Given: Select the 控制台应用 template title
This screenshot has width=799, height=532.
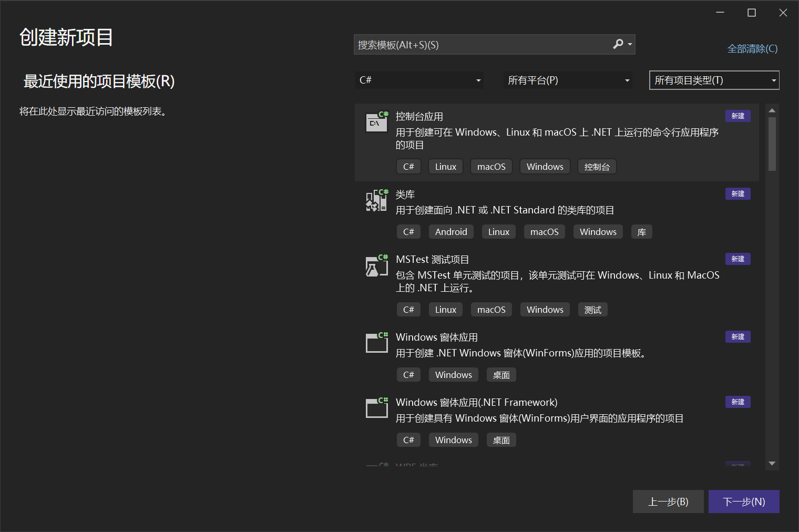Looking at the screenshot, I should (419, 117).
